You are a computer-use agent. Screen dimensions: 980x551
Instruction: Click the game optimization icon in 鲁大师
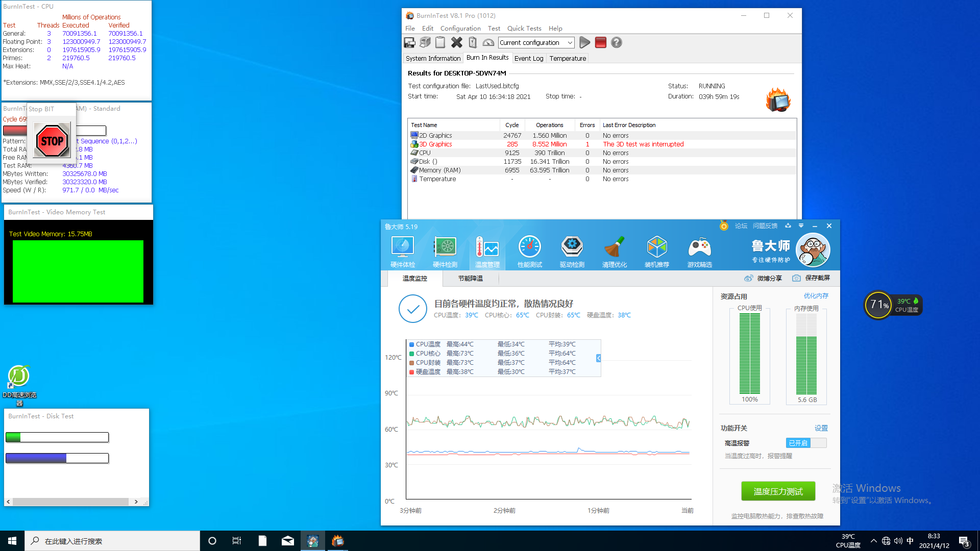[x=699, y=249]
